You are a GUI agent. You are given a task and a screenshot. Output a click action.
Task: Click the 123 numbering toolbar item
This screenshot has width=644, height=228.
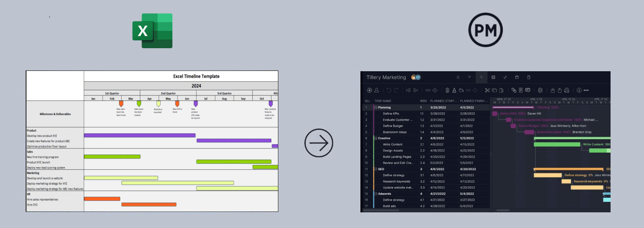(x=468, y=90)
